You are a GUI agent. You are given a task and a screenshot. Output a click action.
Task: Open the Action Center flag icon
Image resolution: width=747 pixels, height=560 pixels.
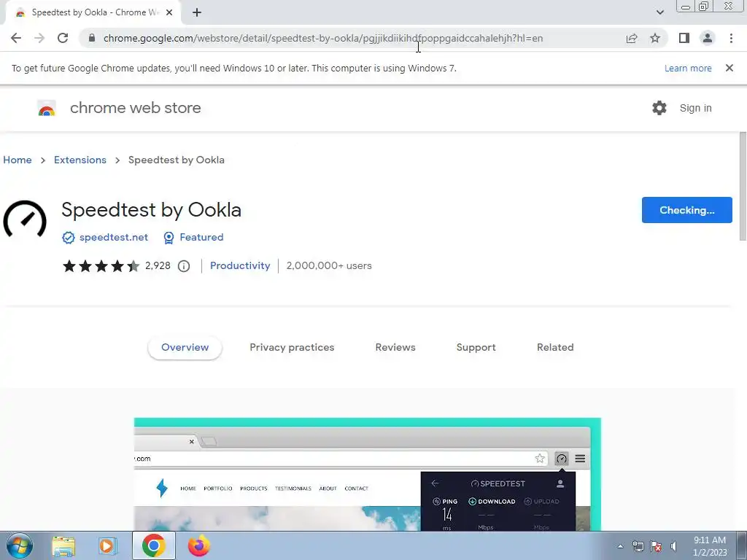click(656, 546)
